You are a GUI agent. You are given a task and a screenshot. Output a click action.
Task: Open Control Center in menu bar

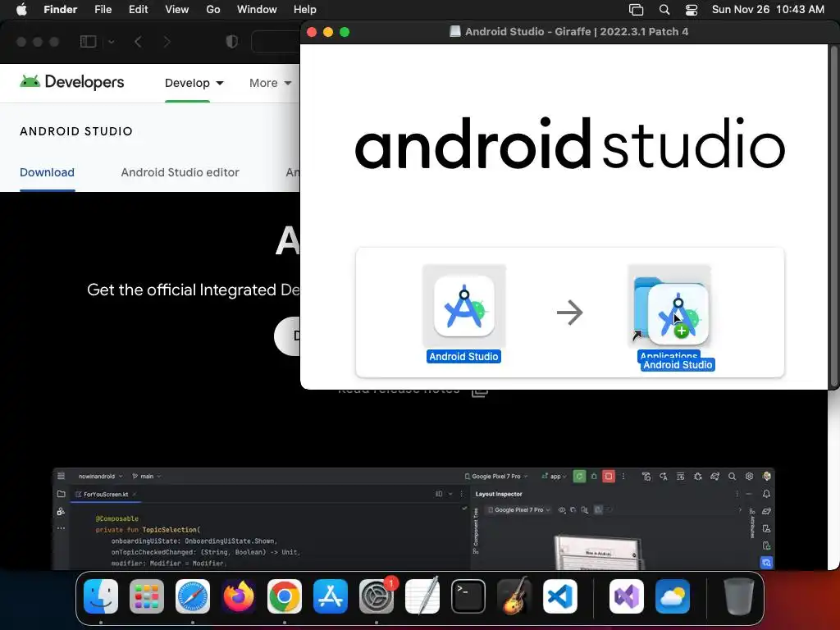point(692,10)
